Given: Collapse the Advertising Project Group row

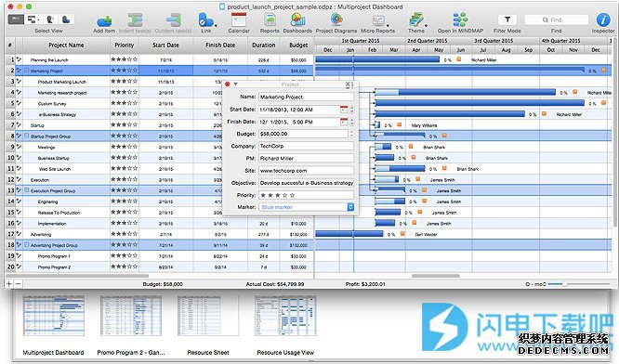Looking at the screenshot, I should (x=27, y=244).
